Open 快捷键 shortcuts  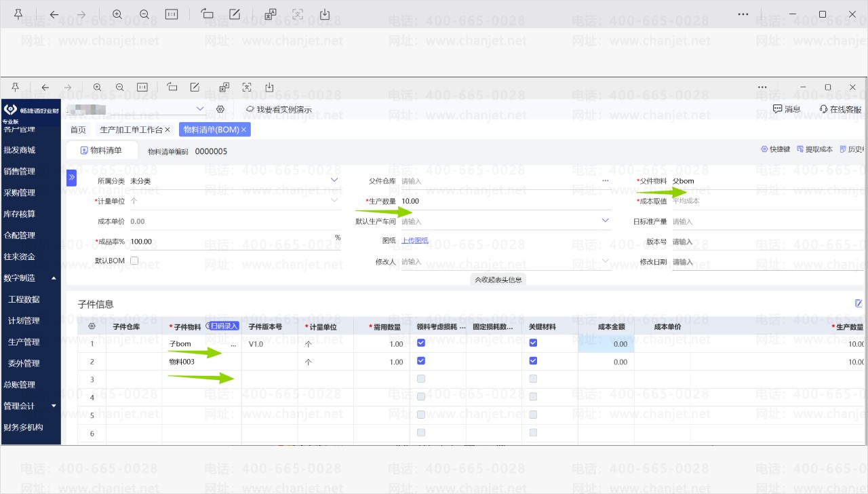point(775,149)
